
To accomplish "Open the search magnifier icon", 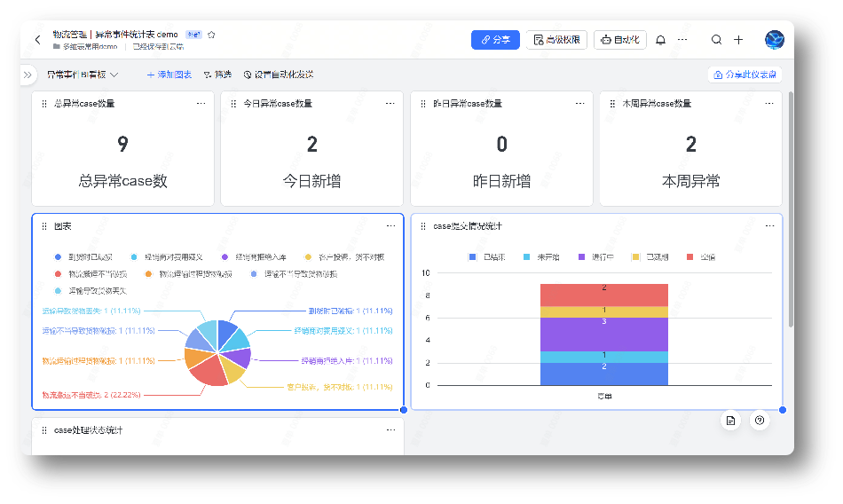I will tap(716, 40).
